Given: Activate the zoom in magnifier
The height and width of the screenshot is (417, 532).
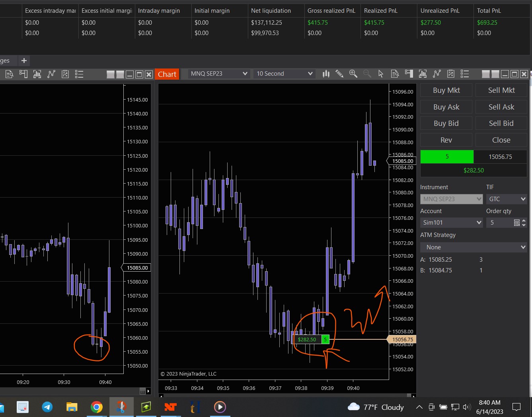Looking at the screenshot, I should [x=353, y=74].
